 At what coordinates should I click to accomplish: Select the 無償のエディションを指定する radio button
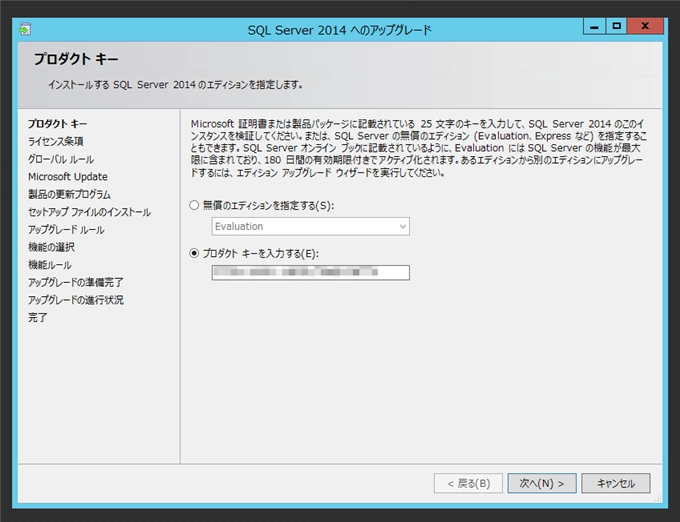pos(194,205)
